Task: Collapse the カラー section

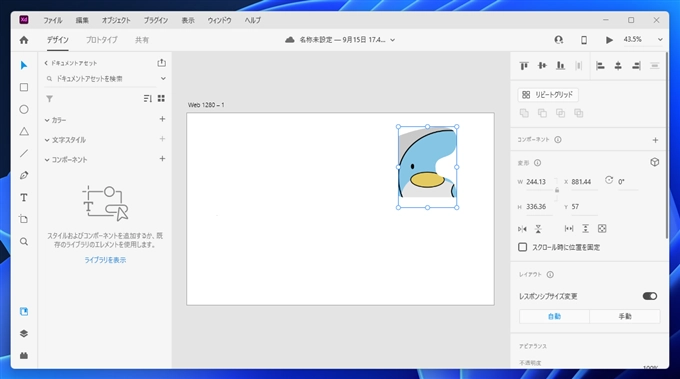Action: [x=47, y=120]
